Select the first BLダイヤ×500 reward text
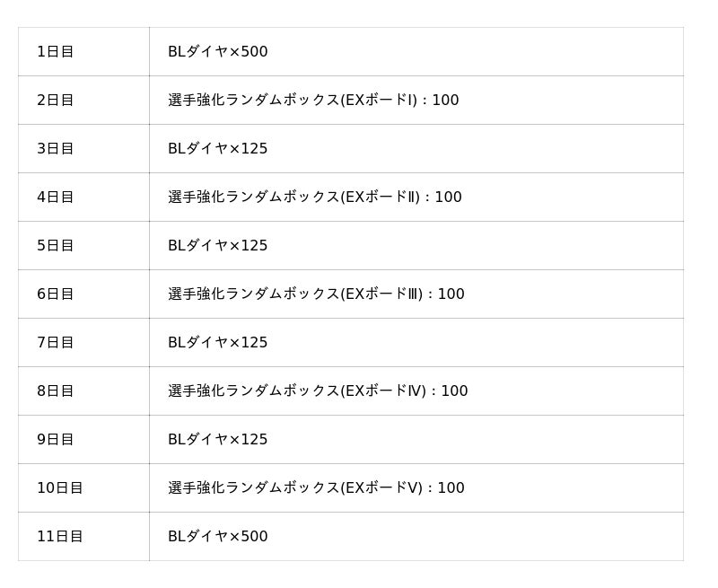 217,52
